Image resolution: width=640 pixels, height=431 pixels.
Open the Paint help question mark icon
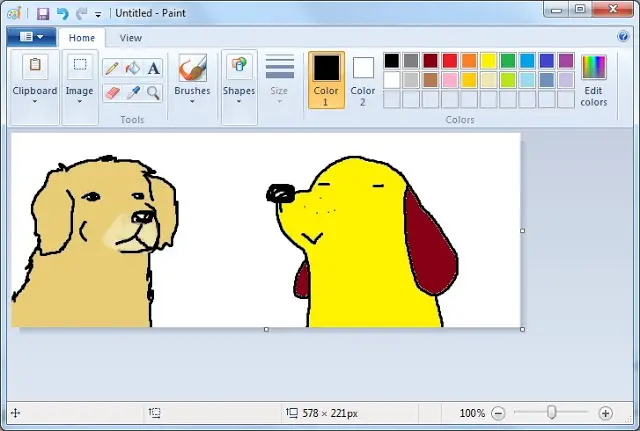[x=623, y=36]
